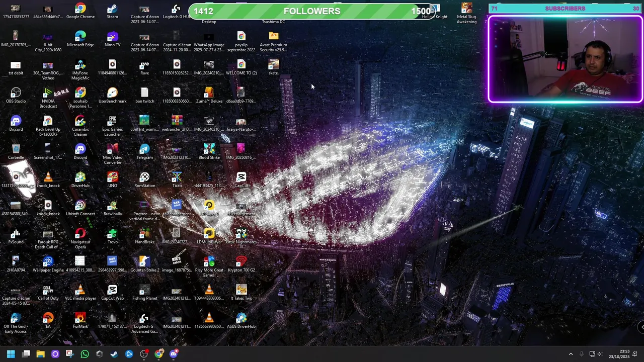Open the skate. desktop icon

point(274,68)
